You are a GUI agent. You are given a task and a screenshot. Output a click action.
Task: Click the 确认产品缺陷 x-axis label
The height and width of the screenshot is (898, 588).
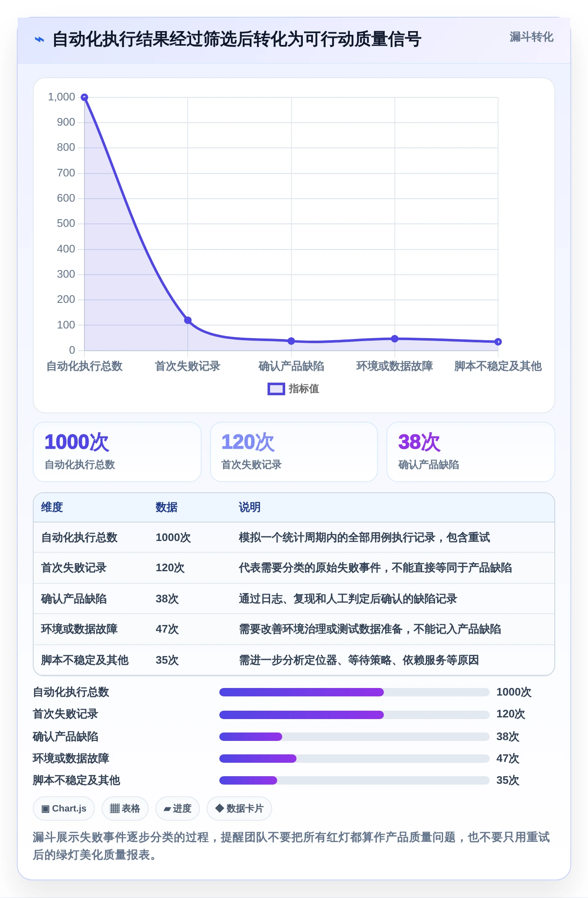click(291, 366)
